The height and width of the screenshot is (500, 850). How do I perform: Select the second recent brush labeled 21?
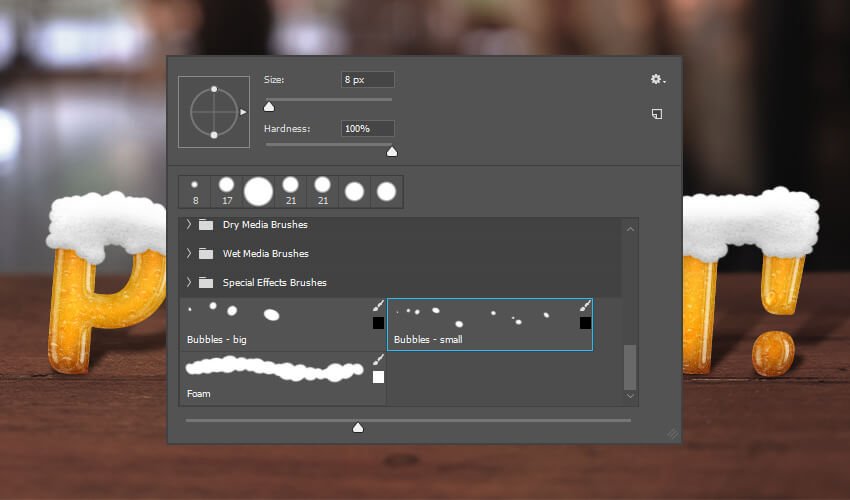(323, 192)
